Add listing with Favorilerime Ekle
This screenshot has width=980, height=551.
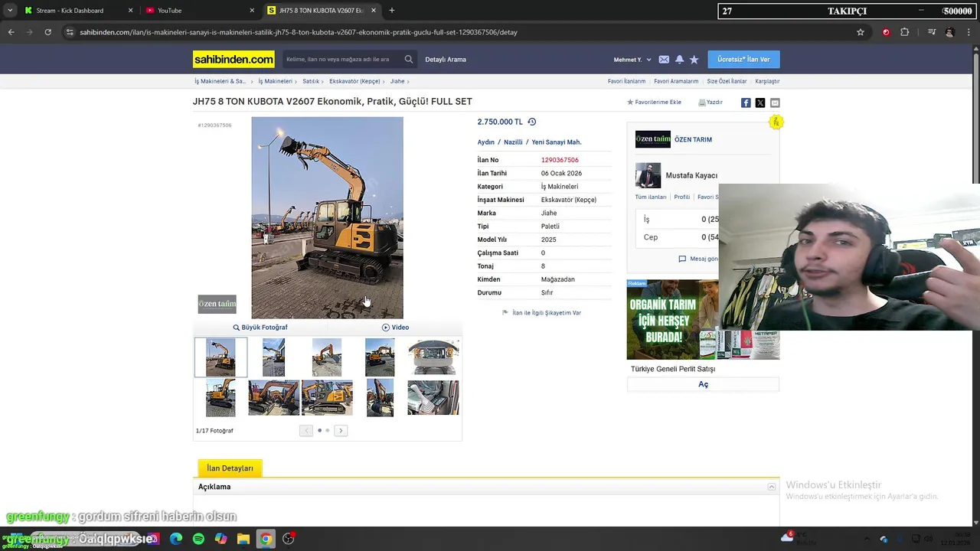(654, 103)
